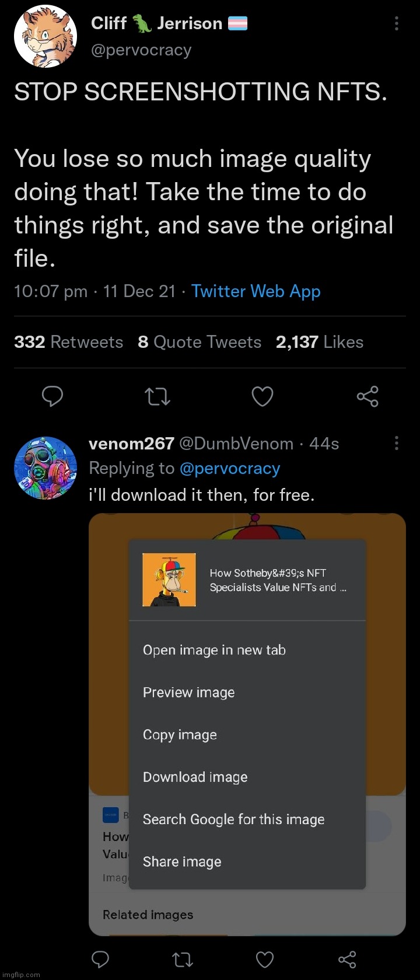The width and height of the screenshot is (420, 980).
Task: Retweet venom267's reply
Action: [183, 959]
